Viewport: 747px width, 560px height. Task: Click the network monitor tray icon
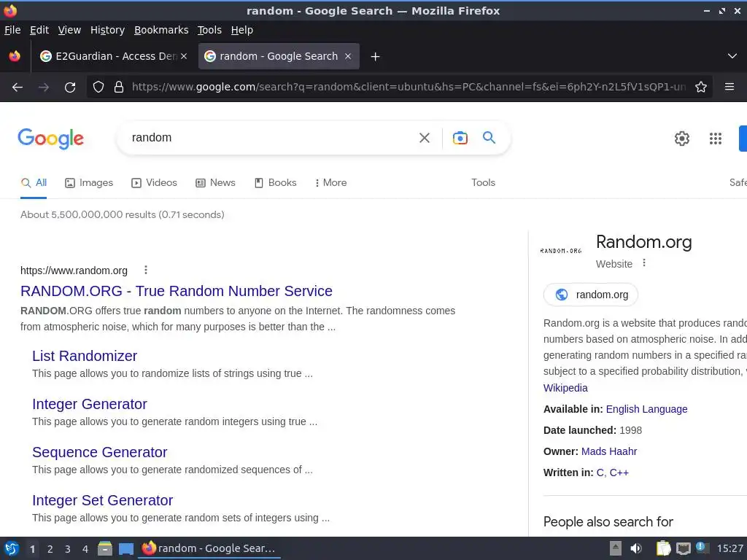click(x=683, y=548)
